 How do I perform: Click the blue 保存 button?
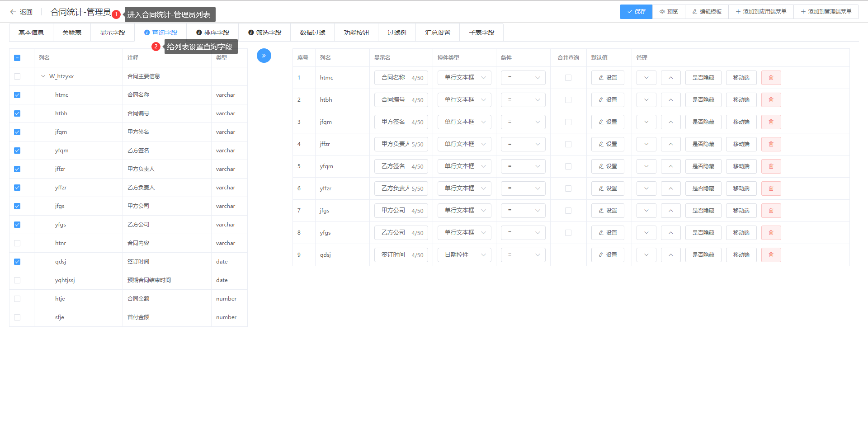[x=636, y=12]
